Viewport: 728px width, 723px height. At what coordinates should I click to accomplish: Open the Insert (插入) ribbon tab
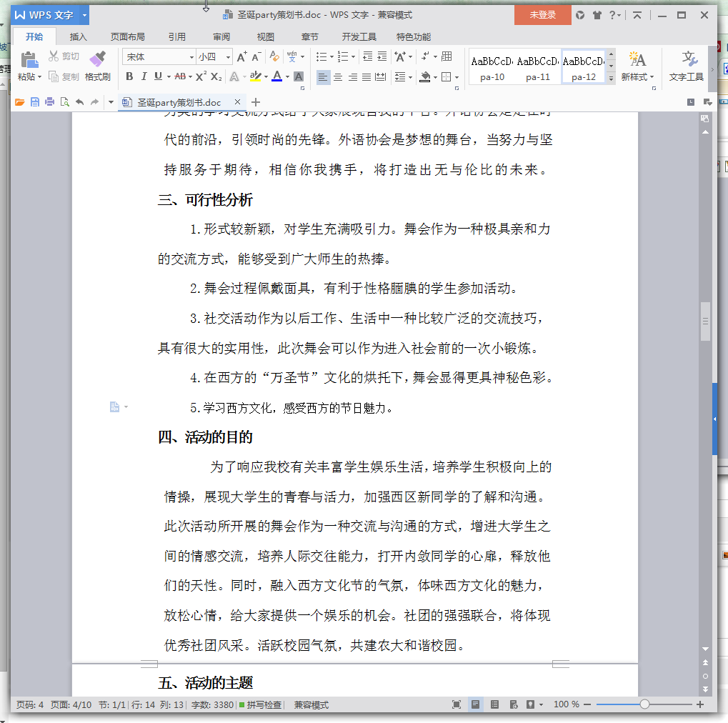click(x=78, y=36)
